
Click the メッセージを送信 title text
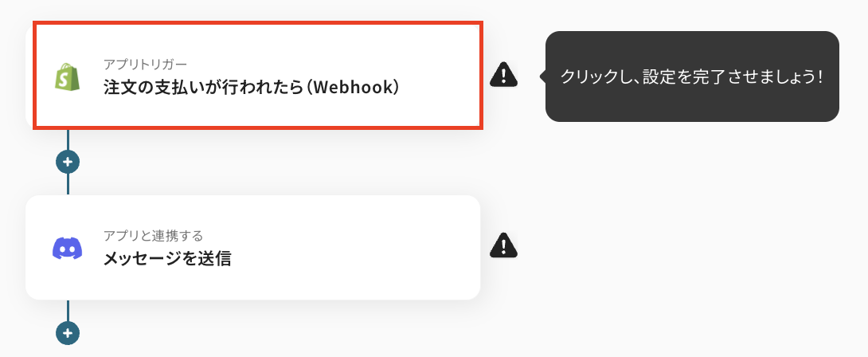[167, 259]
